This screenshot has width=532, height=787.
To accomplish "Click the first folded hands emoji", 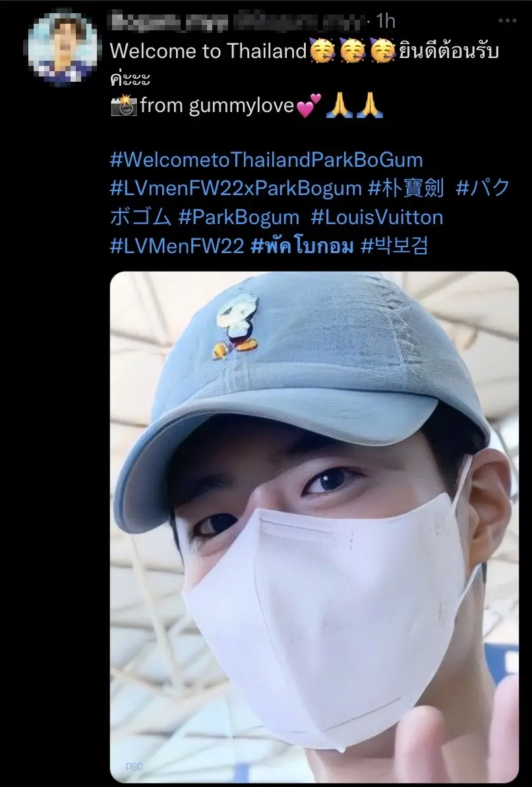I will coord(340,105).
